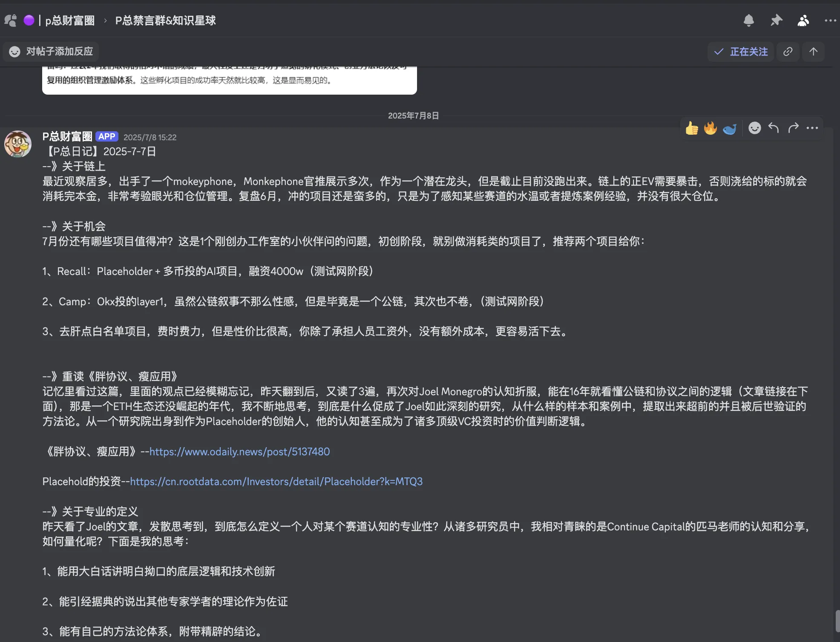Open the header more-options menu
This screenshot has width=840, height=642.
point(829,20)
